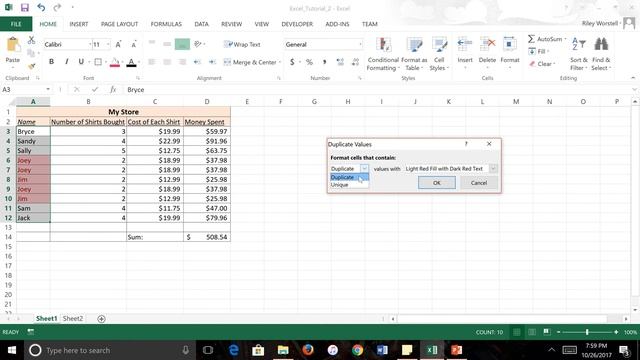
Task: Select Duplicate in the dropdown list
Action: 349,177
